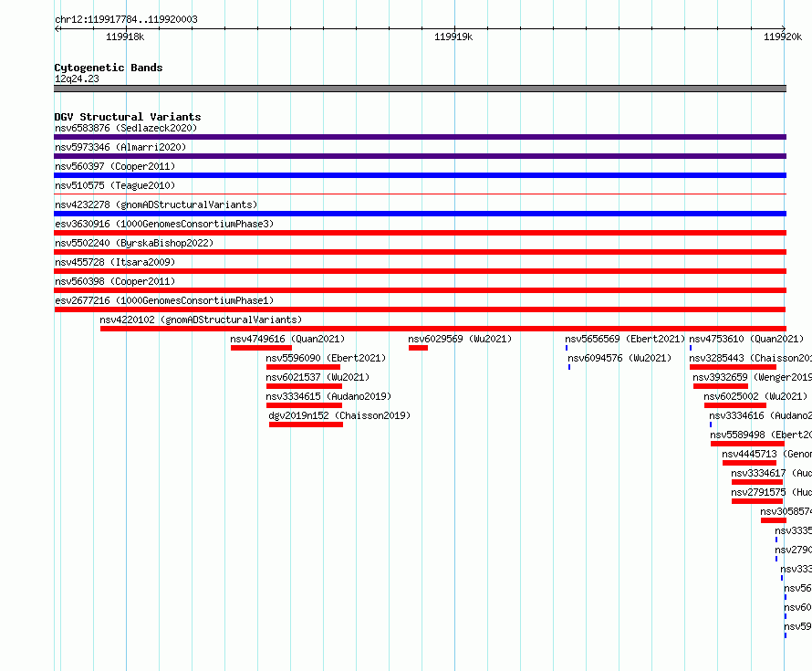The width and height of the screenshot is (812, 671).
Task: Click the red bar under dgv2019n152
Action: [306, 425]
